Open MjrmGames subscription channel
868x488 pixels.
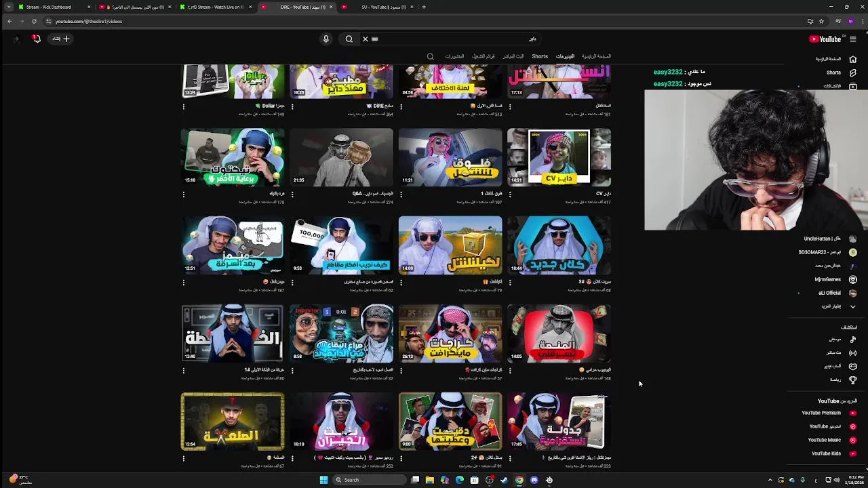[835, 279]
